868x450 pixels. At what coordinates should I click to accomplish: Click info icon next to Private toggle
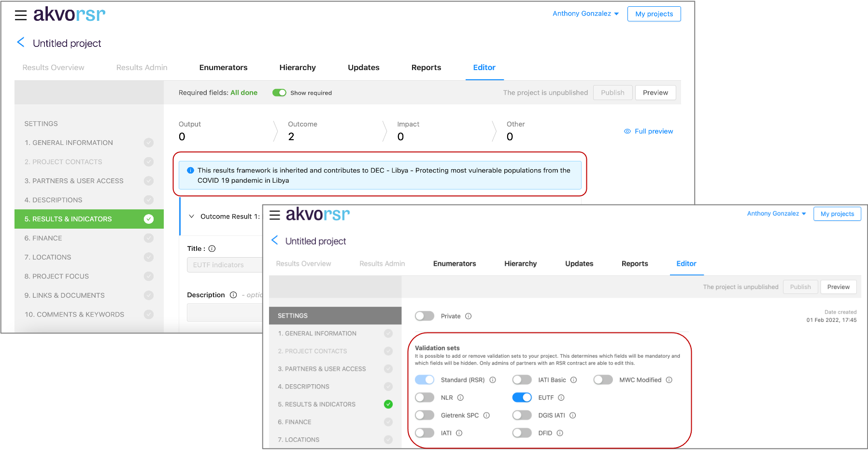click(x=468, y=316)
